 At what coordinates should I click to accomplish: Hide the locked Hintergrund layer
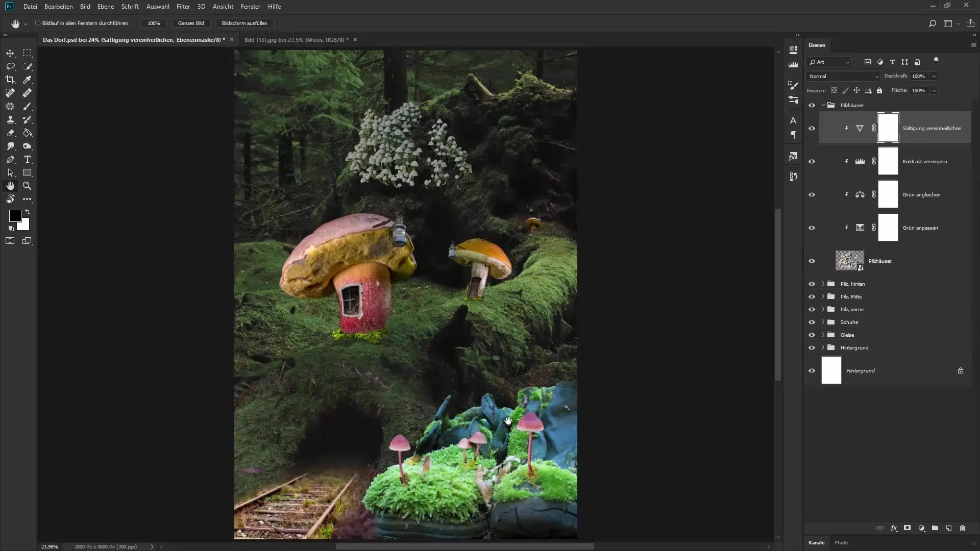pyautogui.click(x=812, y=371)
